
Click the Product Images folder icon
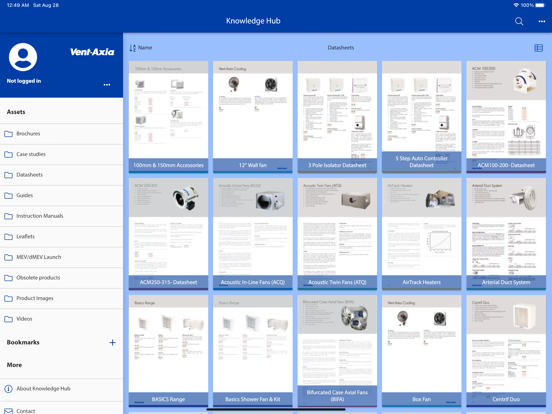[8, 299]
